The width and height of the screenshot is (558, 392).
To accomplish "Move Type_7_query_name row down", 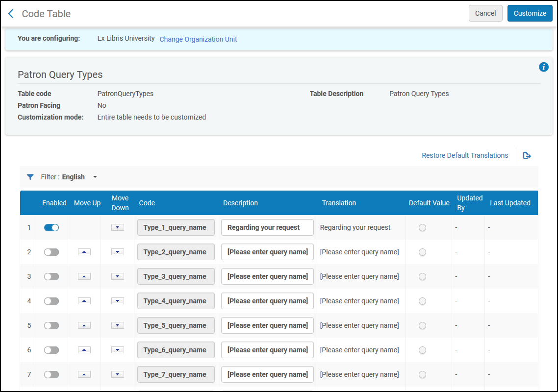I will pyautogui.click(x=118, y=374).
